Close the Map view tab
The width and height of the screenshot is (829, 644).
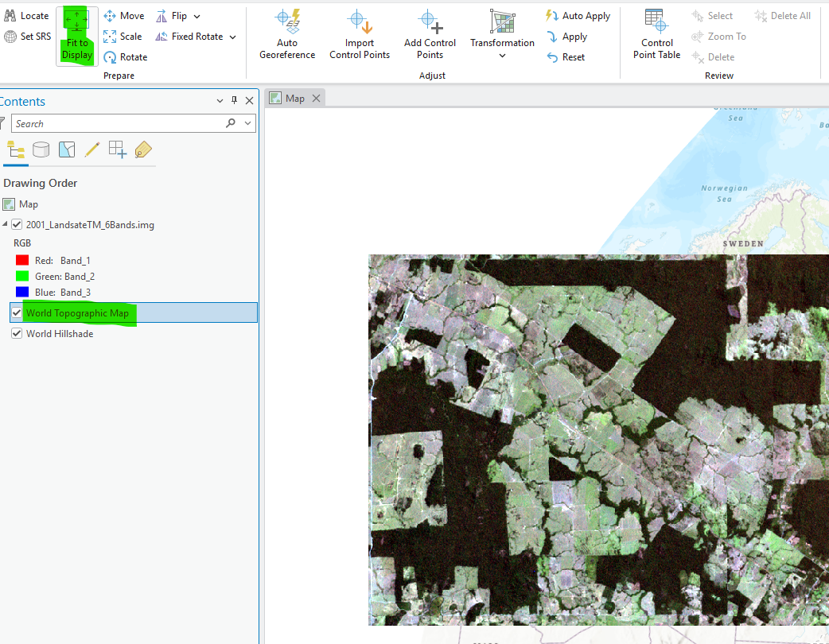(315, 97)
